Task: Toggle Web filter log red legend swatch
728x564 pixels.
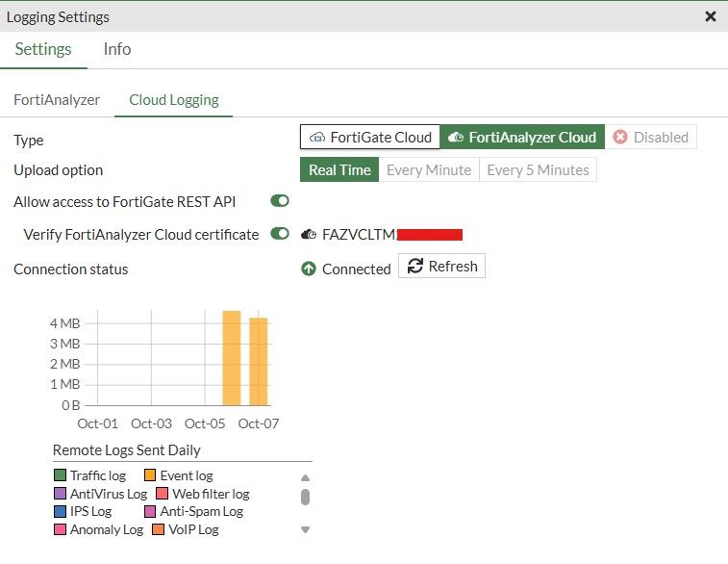Action: (x=162, y=493)
